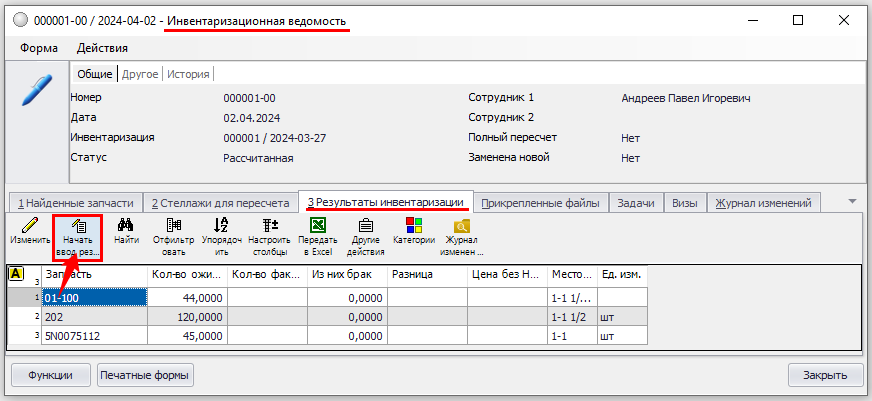Switch to Найденные запчасти tab
Screen dimensions: 872x401
[x=74, y=203]
